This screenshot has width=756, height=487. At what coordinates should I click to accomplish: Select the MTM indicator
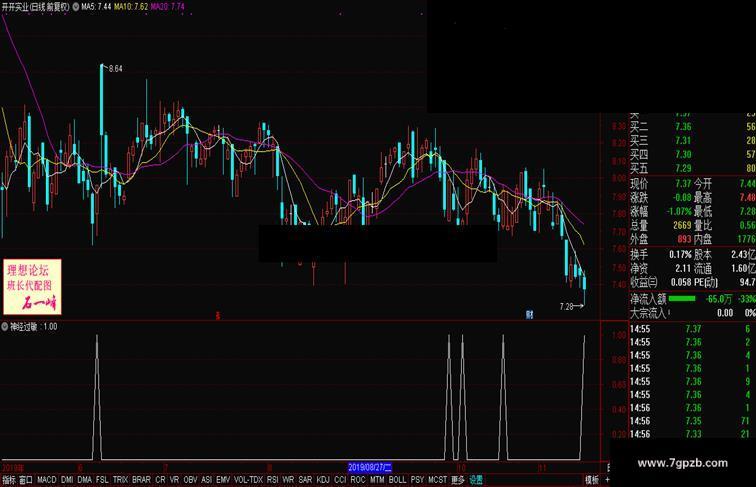pos(377,480)
